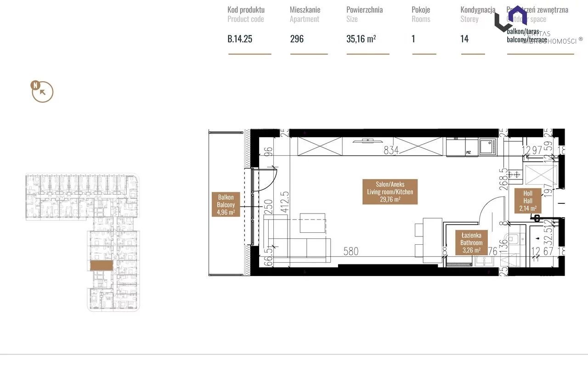This screenshot has height=388, width=588.
Task: Click the Salon/Aneks room label
Action: coord(390,191)
